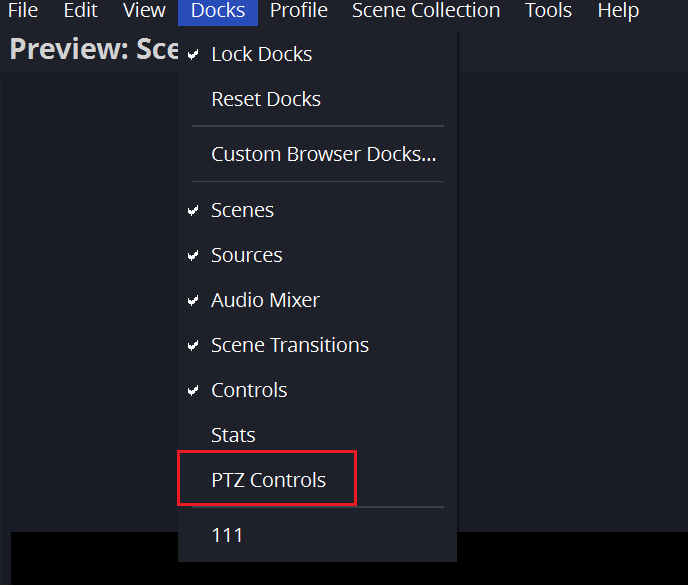Open the Help menu
Screen dimensions: 688x585
tap(618, 11)
